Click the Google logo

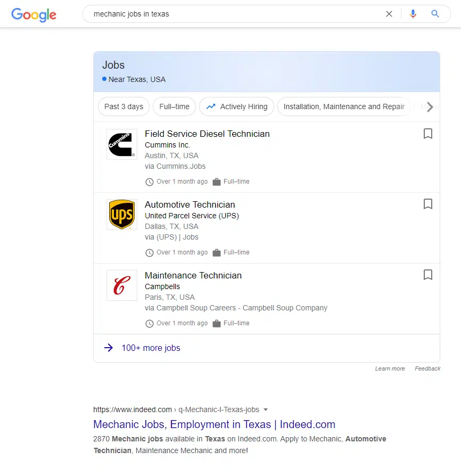[x=34, y=14]
